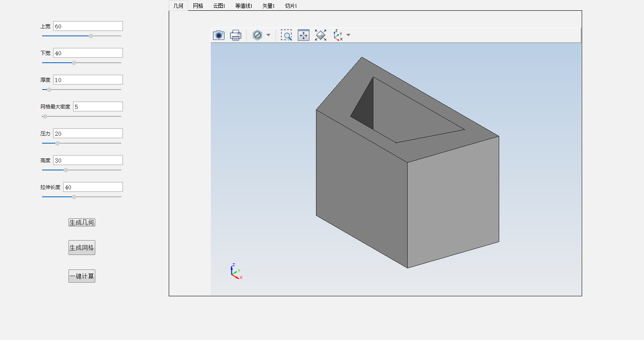The width and height of the screenshot is (644, 340).
Task: Click the 网格最大密度 input field
Action: pyautogui.click(x=98, y=106)
